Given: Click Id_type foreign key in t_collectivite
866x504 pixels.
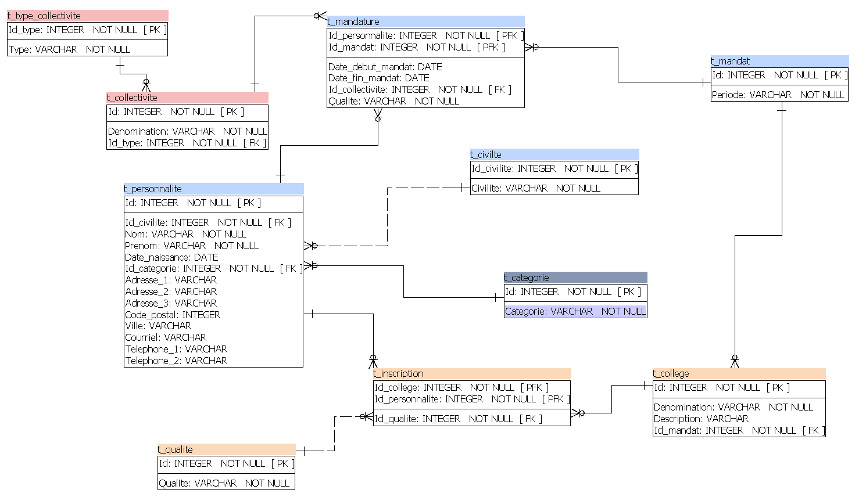Looking at the screenshot, I should (x=187, y=143).
